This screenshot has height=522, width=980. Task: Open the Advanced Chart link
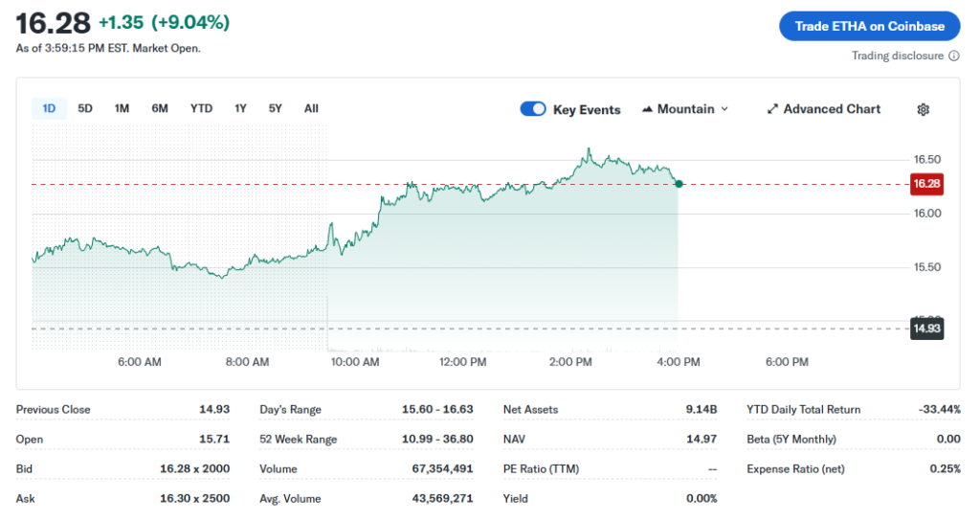click(832, 109)
